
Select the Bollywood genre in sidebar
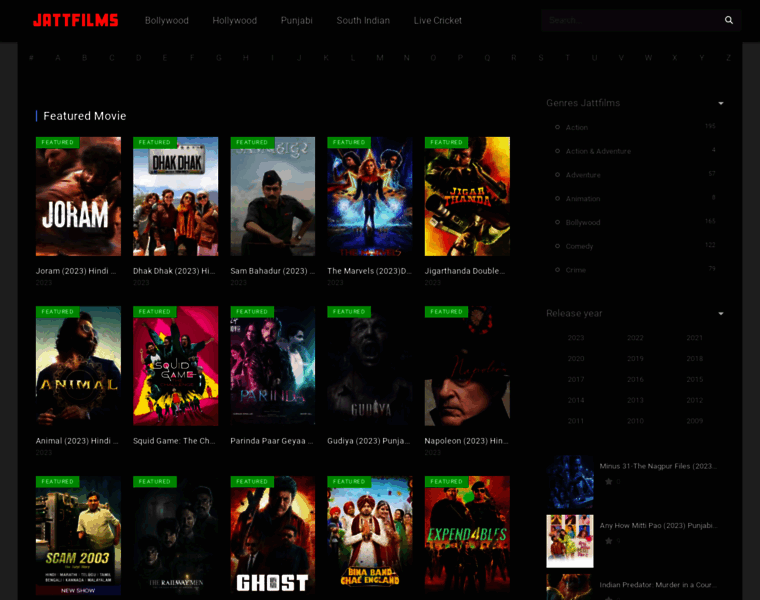click(583, 222)
